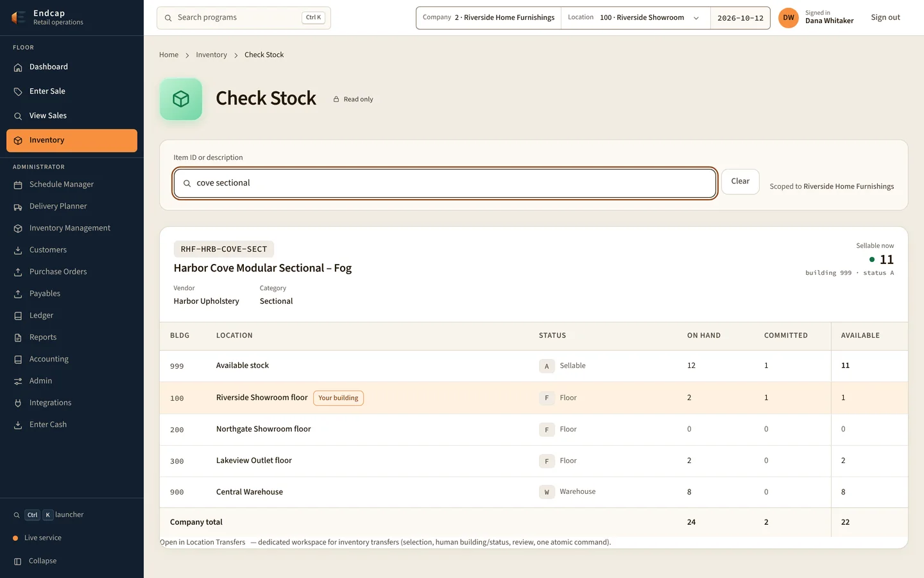Image resolution: width=924 pixels, height=578 pixels.
Task: Click the Schedule Manager calendar icon
Action: pyautogui.click(x=18, y=185)
